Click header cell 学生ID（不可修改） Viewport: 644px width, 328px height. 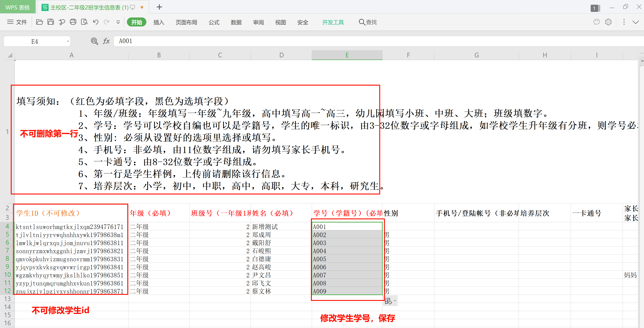[72, 213]
